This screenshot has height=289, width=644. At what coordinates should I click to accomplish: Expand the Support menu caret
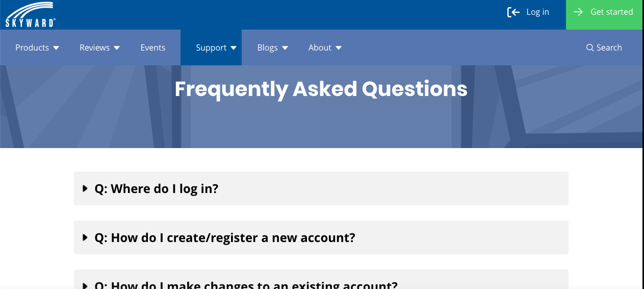(x=234, y=48)
